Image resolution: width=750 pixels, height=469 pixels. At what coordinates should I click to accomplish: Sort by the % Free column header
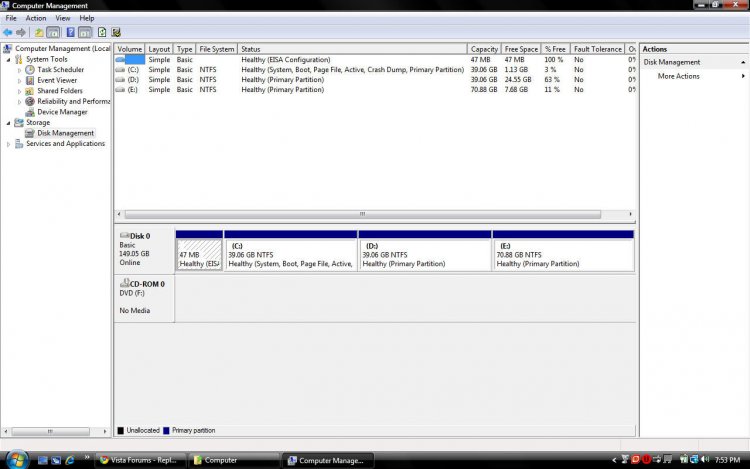click(x=555, y=49)
